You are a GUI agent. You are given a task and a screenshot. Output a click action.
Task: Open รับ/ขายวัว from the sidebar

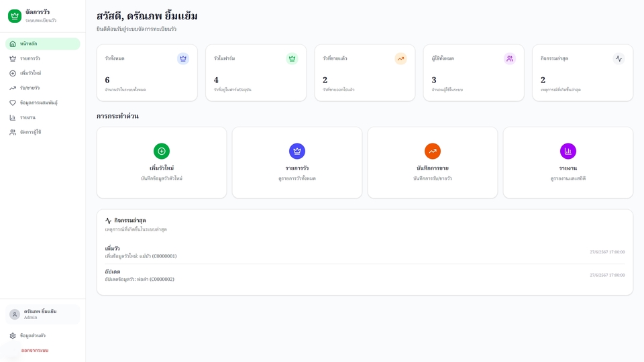click(x=42, y=88)
